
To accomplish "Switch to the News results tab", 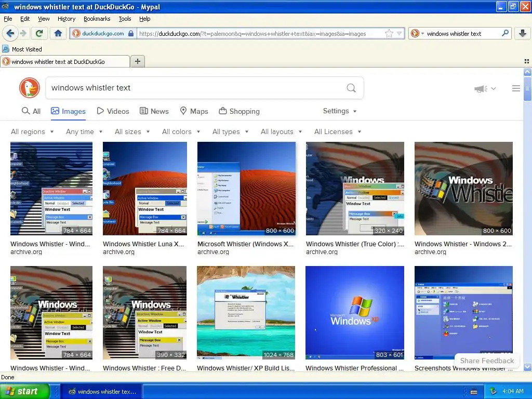I will tap(154, 111).
